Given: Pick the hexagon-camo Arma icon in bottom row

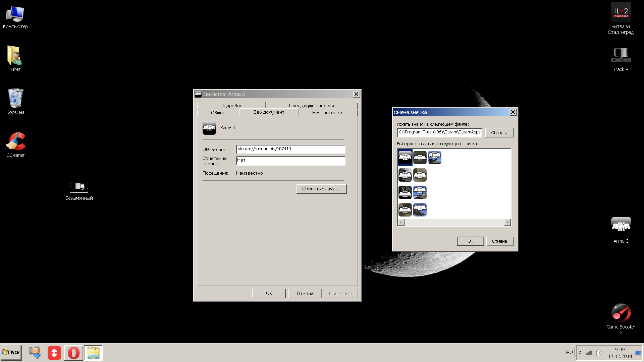Looking at the screenshot, I should click(405, 210).
